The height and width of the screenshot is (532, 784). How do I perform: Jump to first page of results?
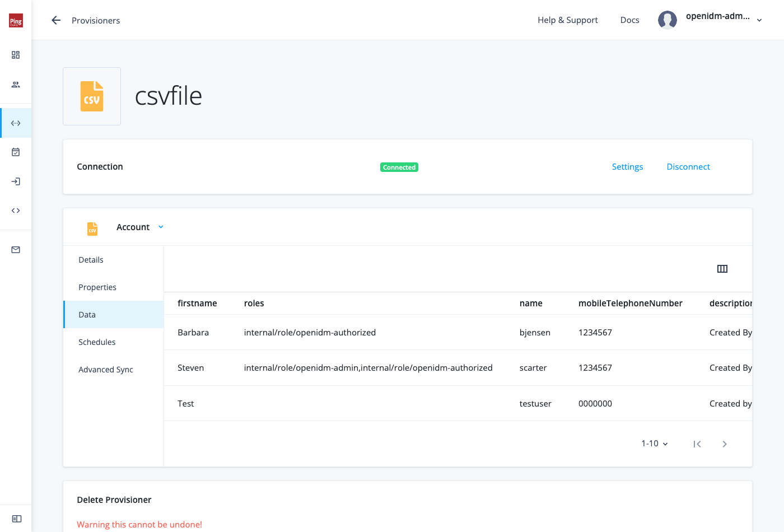697,444
